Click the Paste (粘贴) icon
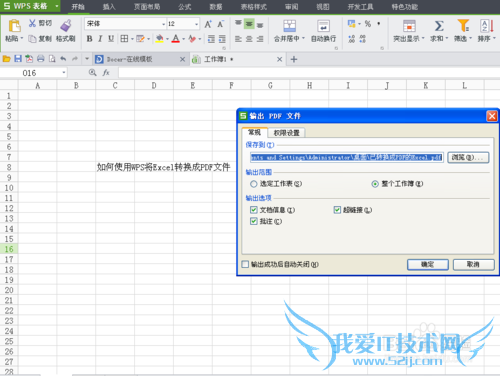This screenshot has height=376, width=500. (14, 26)
